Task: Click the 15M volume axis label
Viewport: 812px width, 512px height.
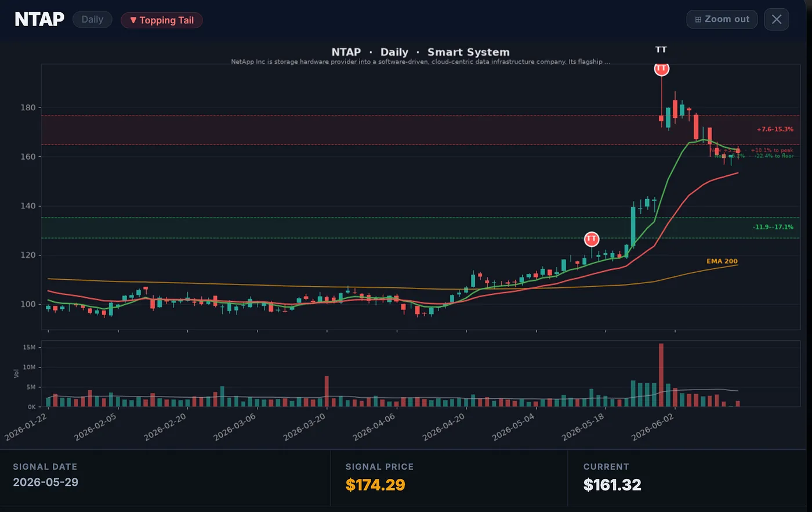Action: pyautogui.click(x=29, y=347)
